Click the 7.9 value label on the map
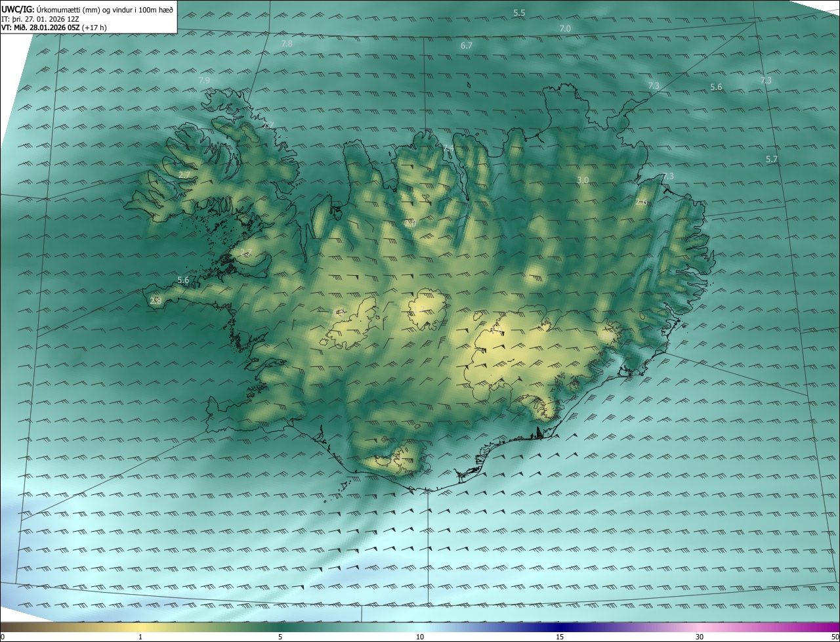The image size is (840, 642). click(204, 81)
